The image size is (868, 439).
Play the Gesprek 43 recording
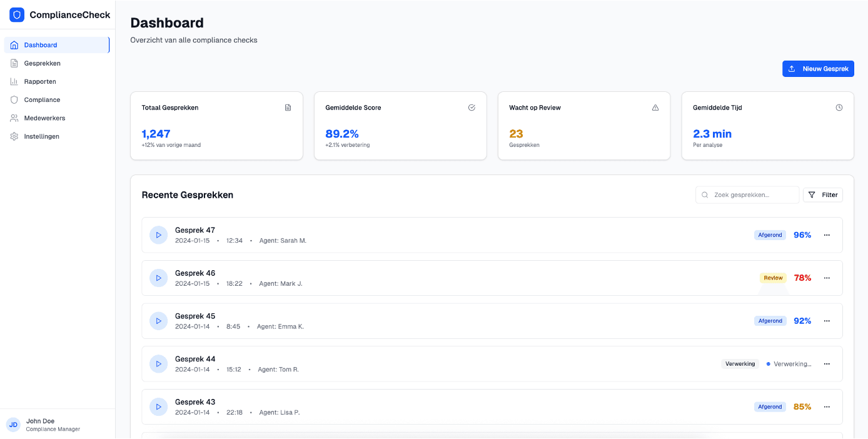[x=159, y=407]
